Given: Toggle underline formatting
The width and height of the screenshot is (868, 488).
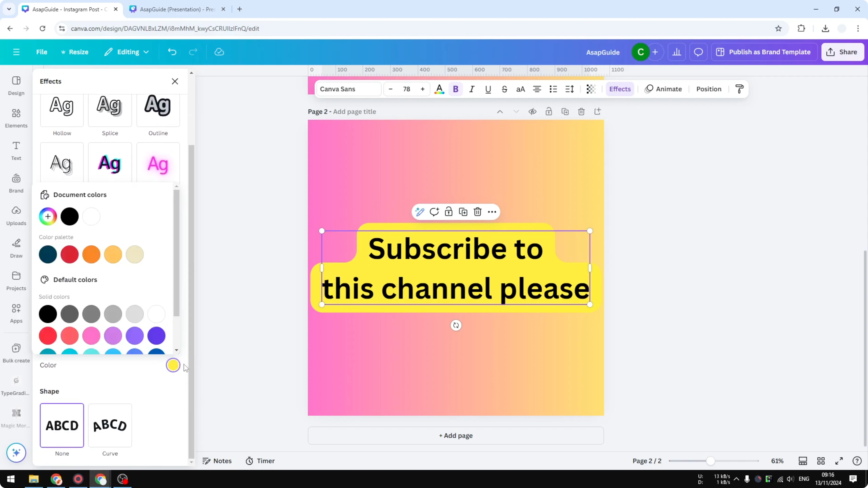Looking at the screenshot, I should point(488,89).
